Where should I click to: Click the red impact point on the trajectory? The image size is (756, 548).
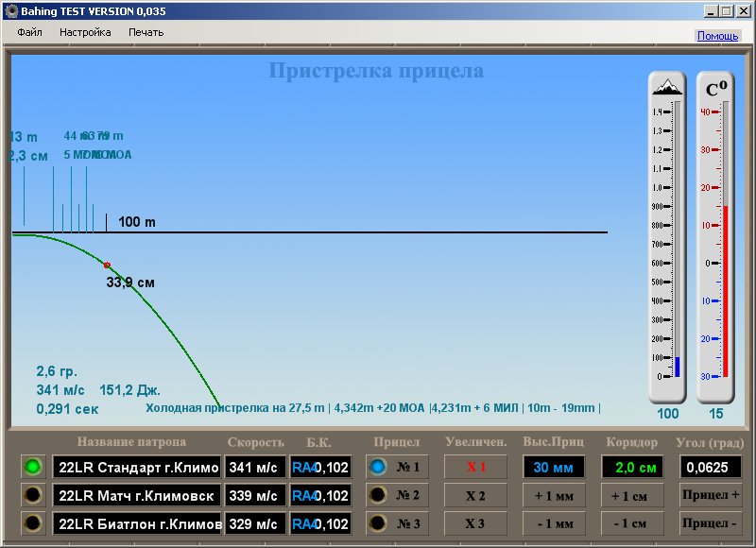pyautogui.click(x=107, y=265)
